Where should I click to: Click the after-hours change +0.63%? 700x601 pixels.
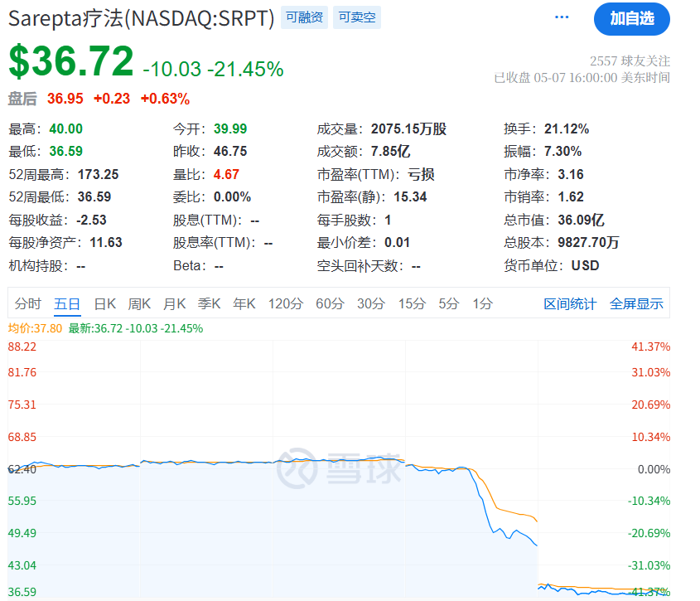(165, 99)
